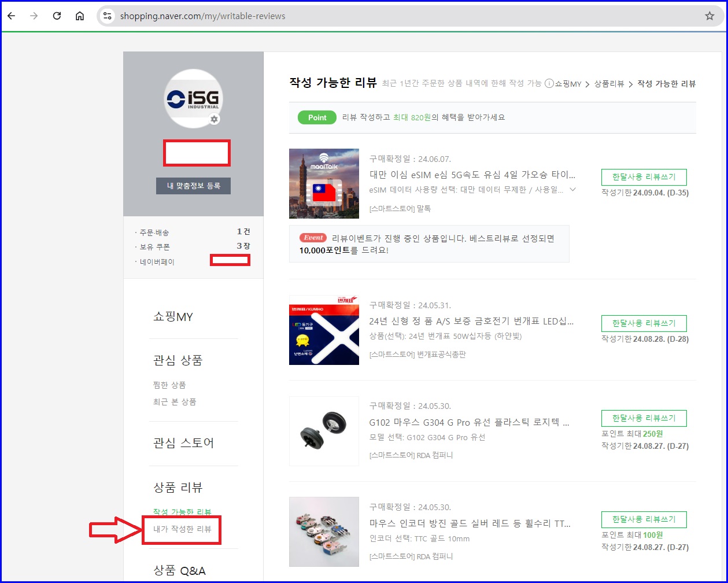Expand the eSIM option details chevron
Screen dimensions: 728x583
(x=572, y=189)
